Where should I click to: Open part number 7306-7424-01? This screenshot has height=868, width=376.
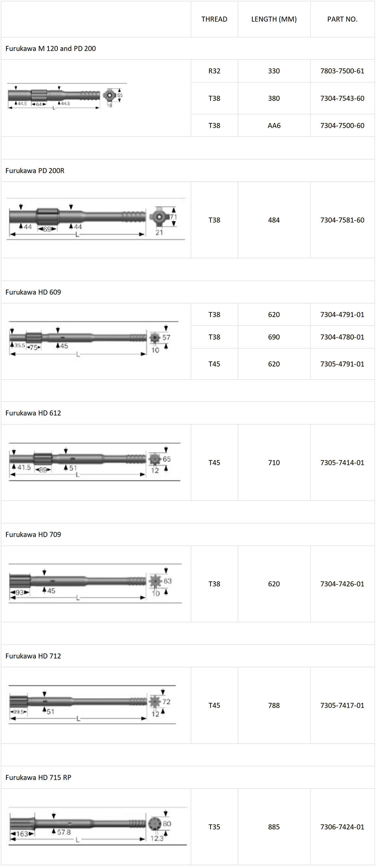342,827
